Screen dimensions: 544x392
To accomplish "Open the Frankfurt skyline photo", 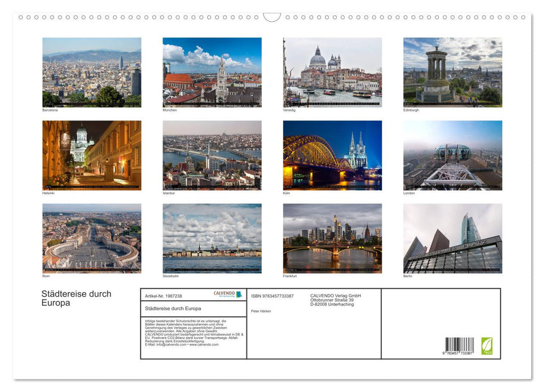I will (332, 239).
